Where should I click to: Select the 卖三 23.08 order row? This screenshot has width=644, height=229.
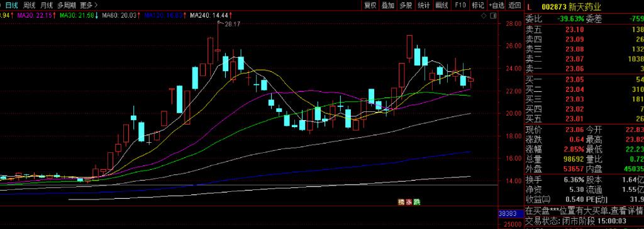[584, 49]
